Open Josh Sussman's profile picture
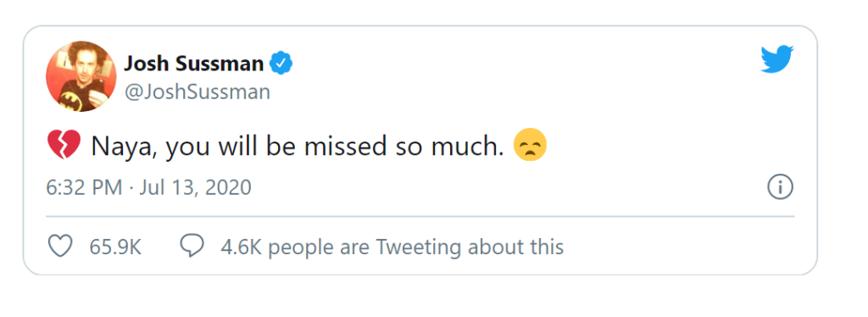Image resolution: width=868 pixels, height=317 pixels. [x=81, y=76]
